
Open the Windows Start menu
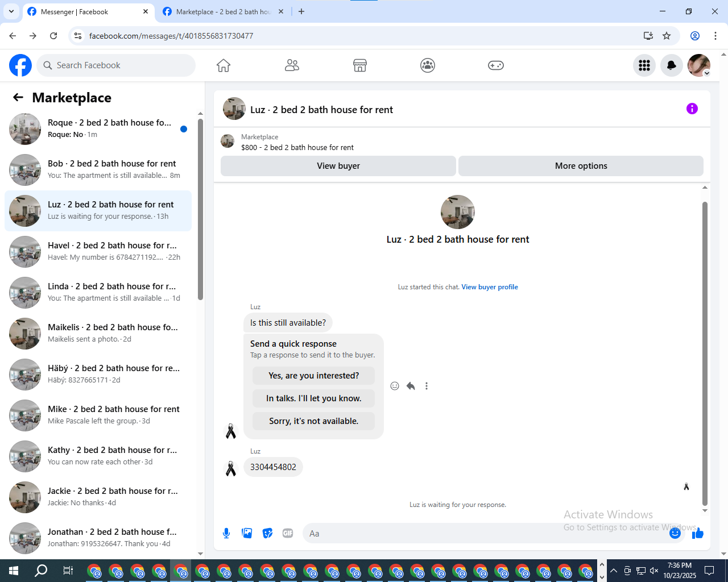pos(14,571)
